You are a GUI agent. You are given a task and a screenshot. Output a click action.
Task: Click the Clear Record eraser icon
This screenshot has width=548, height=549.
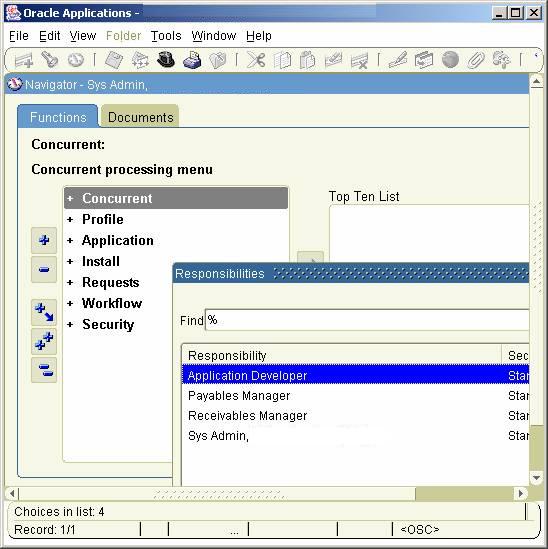(x=333, y=60)
